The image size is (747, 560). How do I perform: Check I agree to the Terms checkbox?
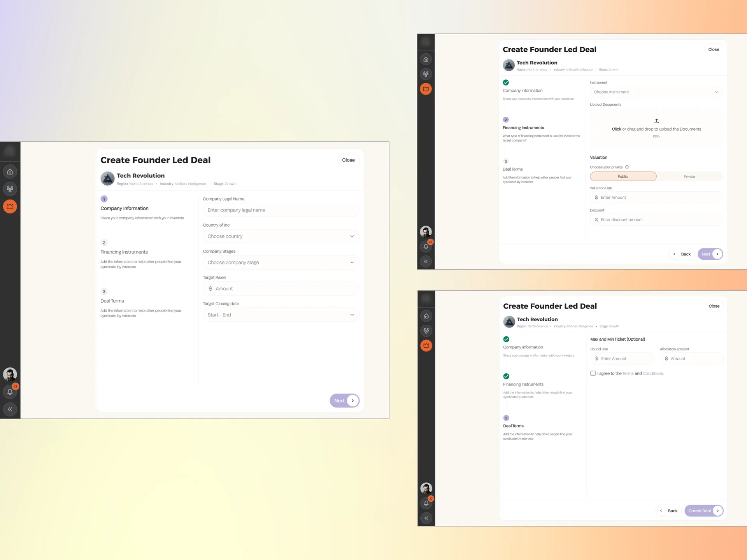593,373
